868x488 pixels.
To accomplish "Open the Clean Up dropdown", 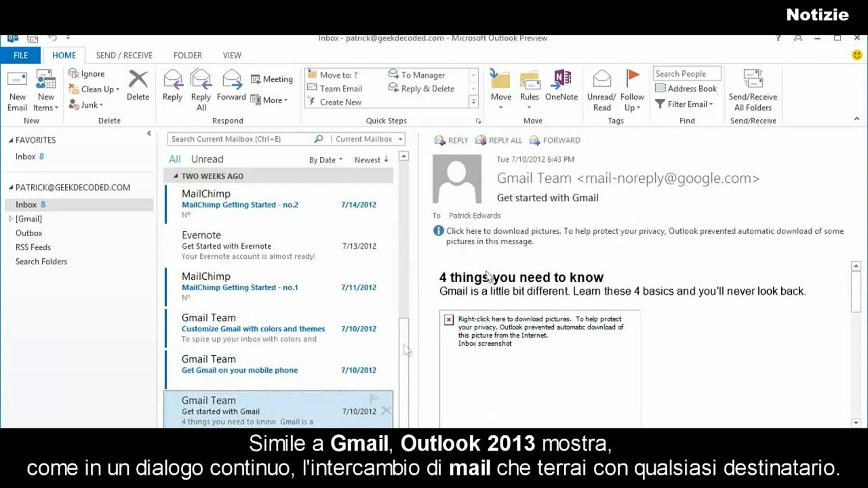I will point(94,89).
